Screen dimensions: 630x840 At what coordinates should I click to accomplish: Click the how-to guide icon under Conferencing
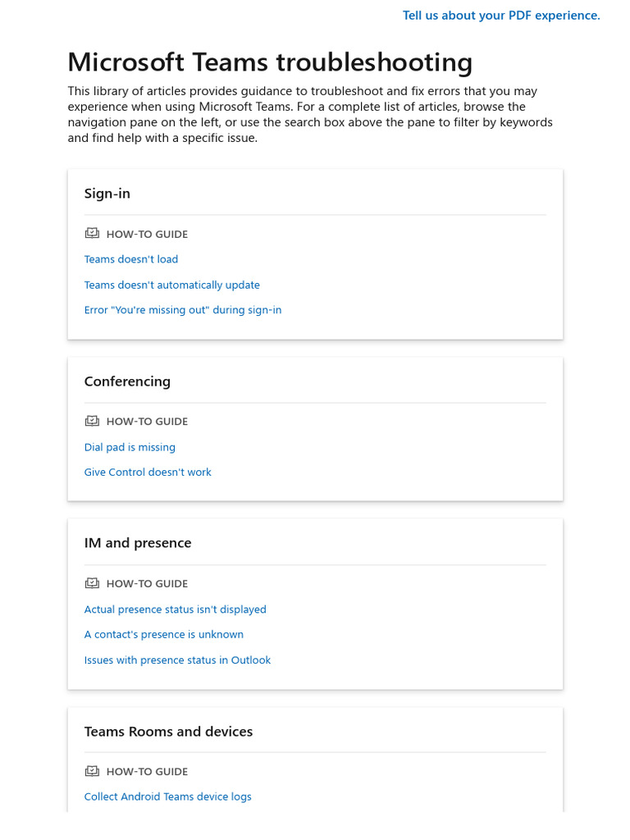[x=92, y=421]
